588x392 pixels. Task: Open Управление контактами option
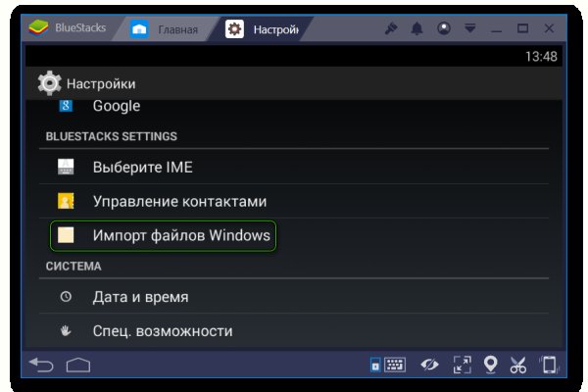pos(178,202)
